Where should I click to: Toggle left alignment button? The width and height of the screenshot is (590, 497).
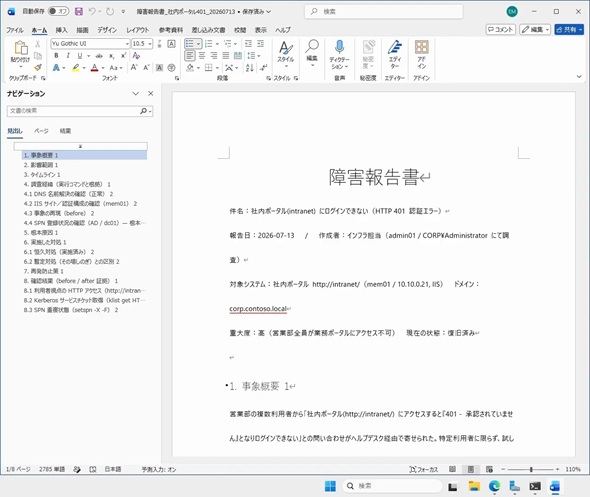tap(190, 56)
